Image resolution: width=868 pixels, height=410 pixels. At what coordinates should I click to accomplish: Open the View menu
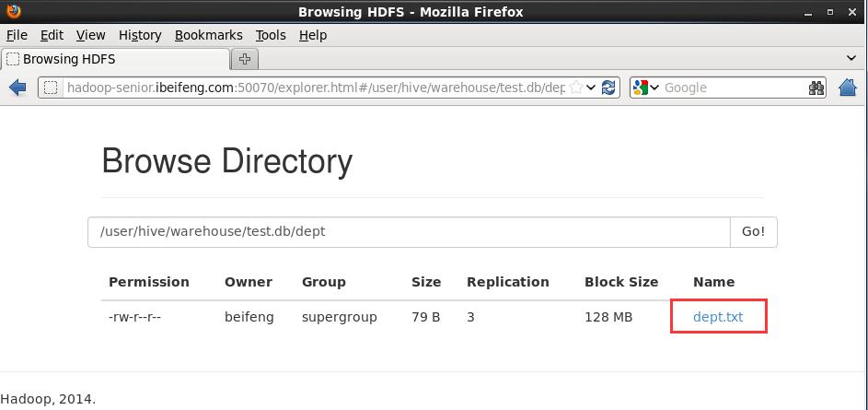point(91,35)
